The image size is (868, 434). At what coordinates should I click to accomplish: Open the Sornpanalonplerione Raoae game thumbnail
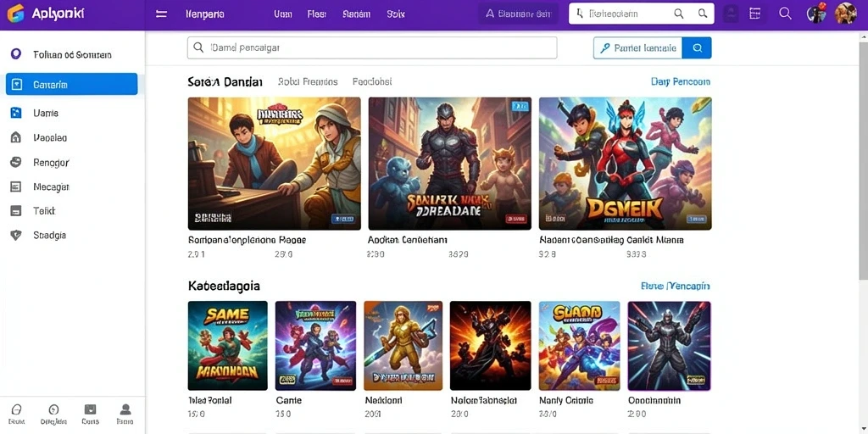274,164
